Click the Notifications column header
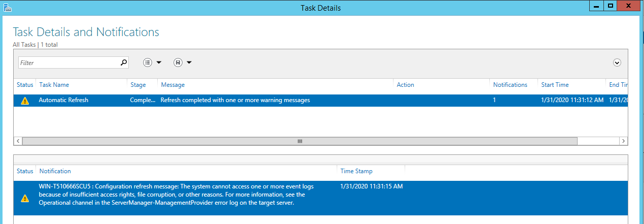Screen dimensions: 644x224 pos(510,85)
